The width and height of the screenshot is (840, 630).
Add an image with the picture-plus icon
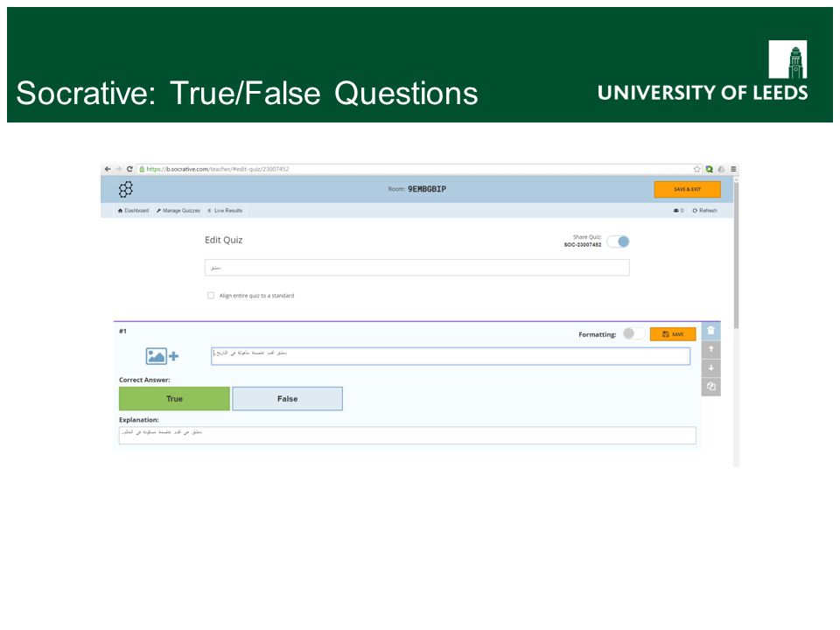(162, 356)
